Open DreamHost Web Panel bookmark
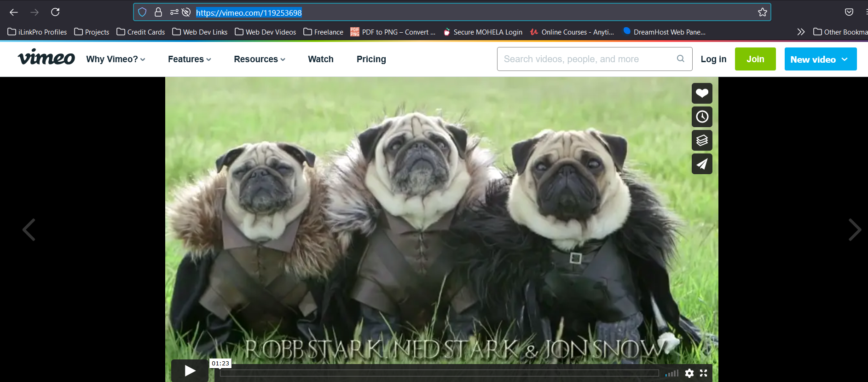The image size is (868, 382). point(664,32)
